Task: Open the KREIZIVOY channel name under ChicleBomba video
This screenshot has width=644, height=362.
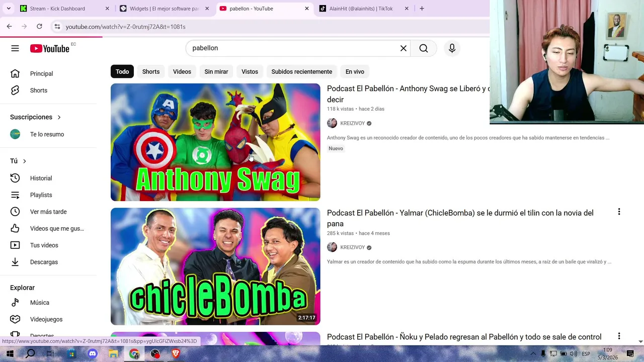Action: tap(352, 247)
